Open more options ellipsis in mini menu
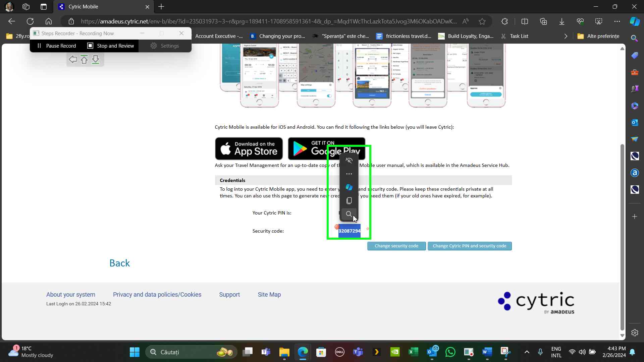Image resolution: width=644 pixels, height=362 pixels. coord(349,174)
